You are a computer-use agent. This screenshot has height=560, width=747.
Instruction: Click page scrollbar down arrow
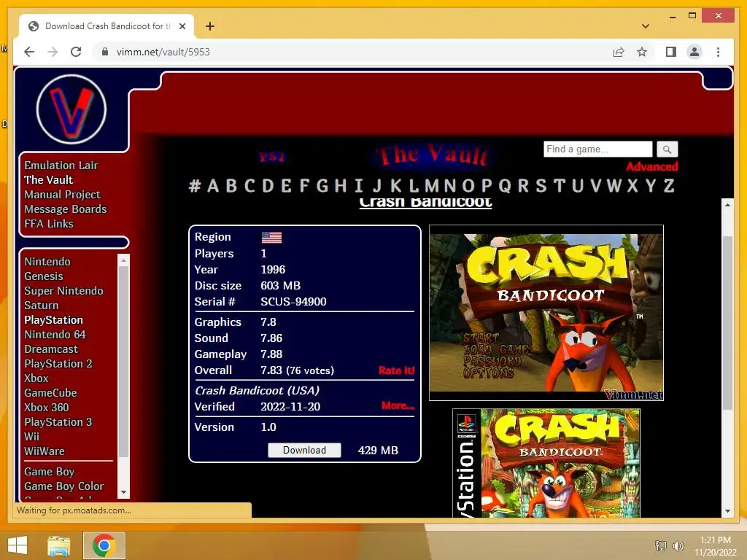(727, 511)
